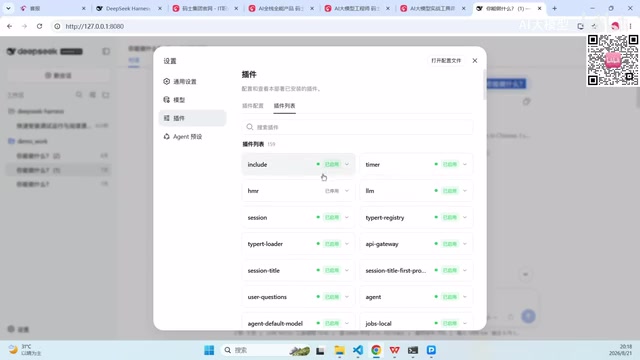Click the 模型 section icon

point(167,100)
